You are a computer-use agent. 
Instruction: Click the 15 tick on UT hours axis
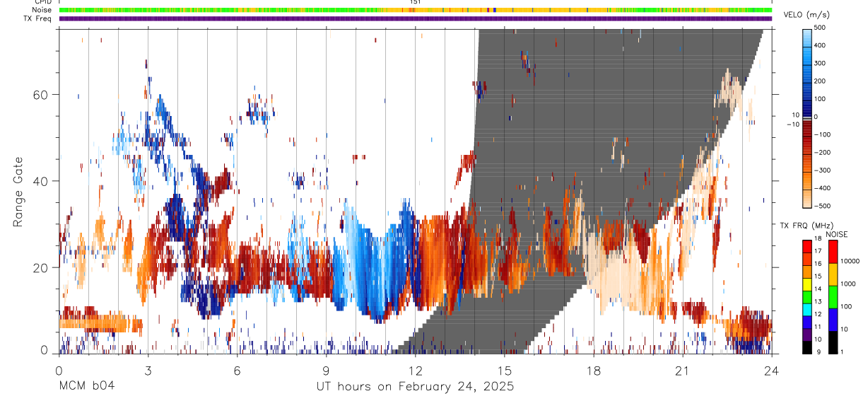(504, 371)
